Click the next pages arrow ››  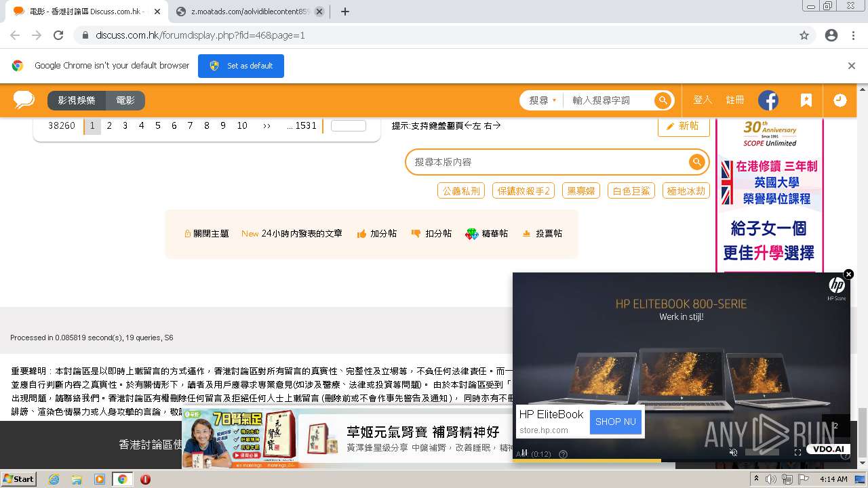[x=267, y=125]
